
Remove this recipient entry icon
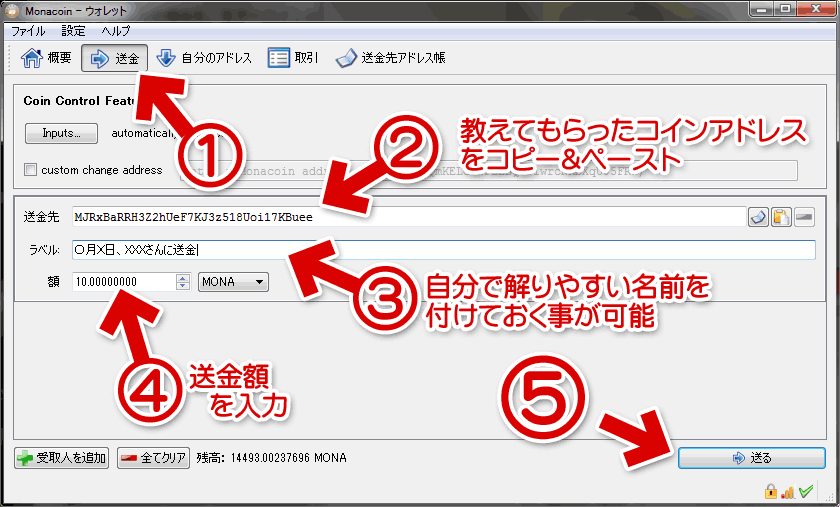804,217
